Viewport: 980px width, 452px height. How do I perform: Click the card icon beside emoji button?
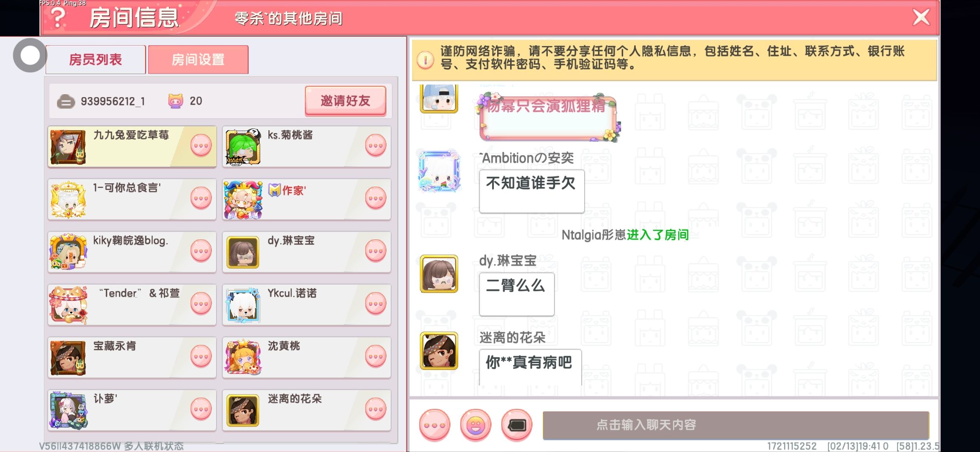click(x=517, y=425)
